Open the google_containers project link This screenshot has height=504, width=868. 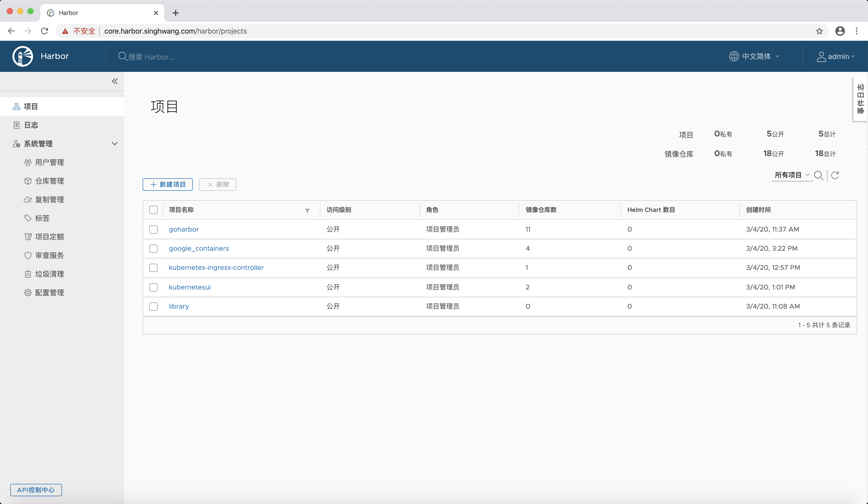click(x=199, y=249)
